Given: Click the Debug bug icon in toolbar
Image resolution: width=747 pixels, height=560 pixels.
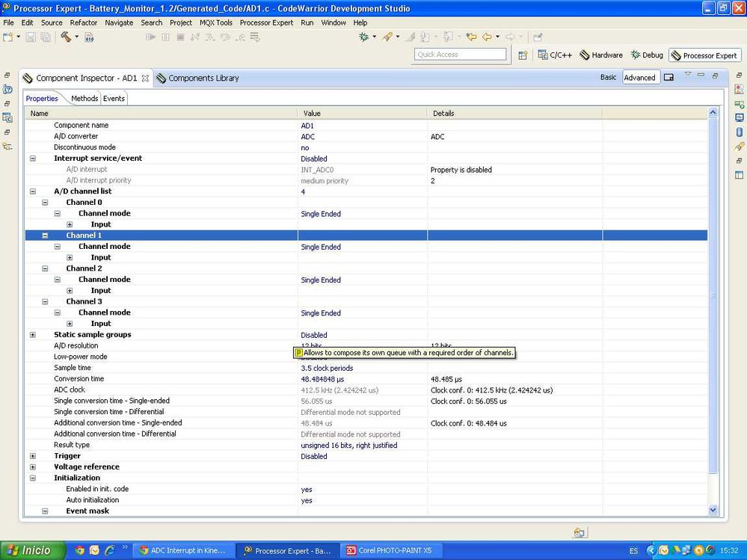Looking at the screenshot, I should pyautogui.click(x=364, y=37).
